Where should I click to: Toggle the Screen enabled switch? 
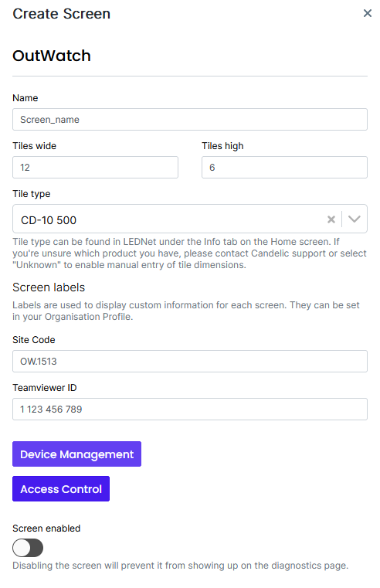coord(28,548)
